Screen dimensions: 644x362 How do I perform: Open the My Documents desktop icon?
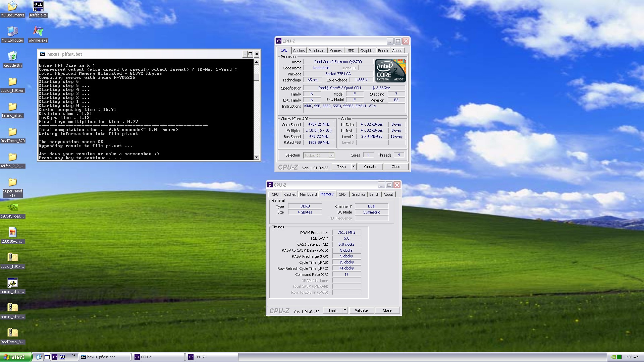[x=12, y=9]
